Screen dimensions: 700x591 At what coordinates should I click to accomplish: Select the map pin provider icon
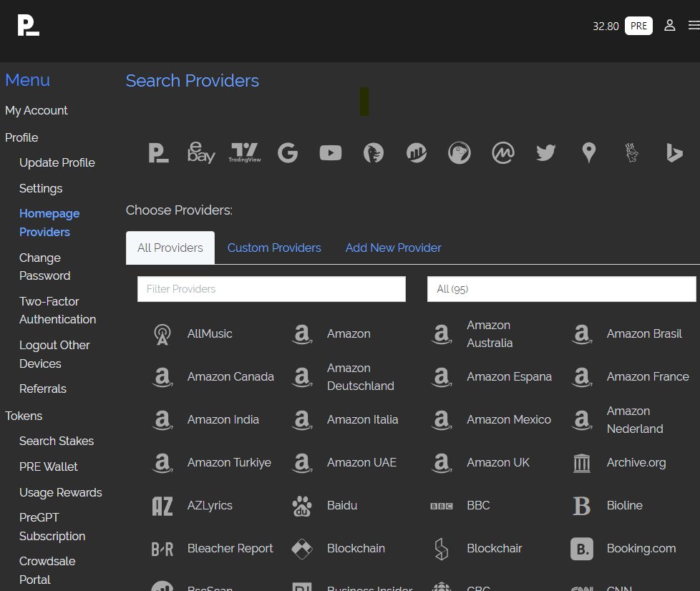pyautogui.click(x=589, y=153)
